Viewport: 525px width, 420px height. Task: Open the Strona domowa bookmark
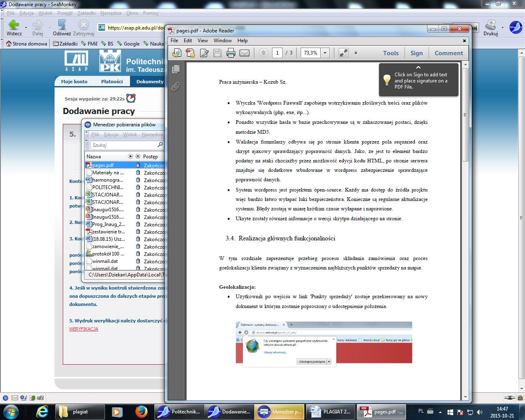(26, 43)
